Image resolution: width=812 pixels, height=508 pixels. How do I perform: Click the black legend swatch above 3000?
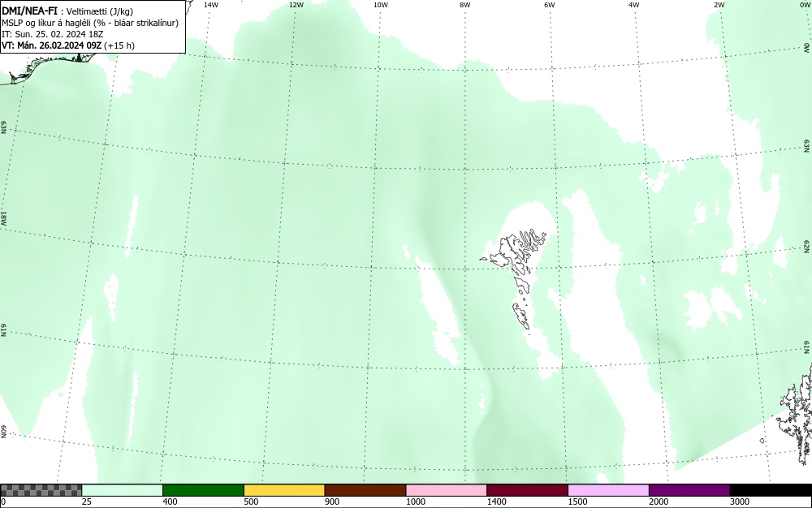pos(771,490)
